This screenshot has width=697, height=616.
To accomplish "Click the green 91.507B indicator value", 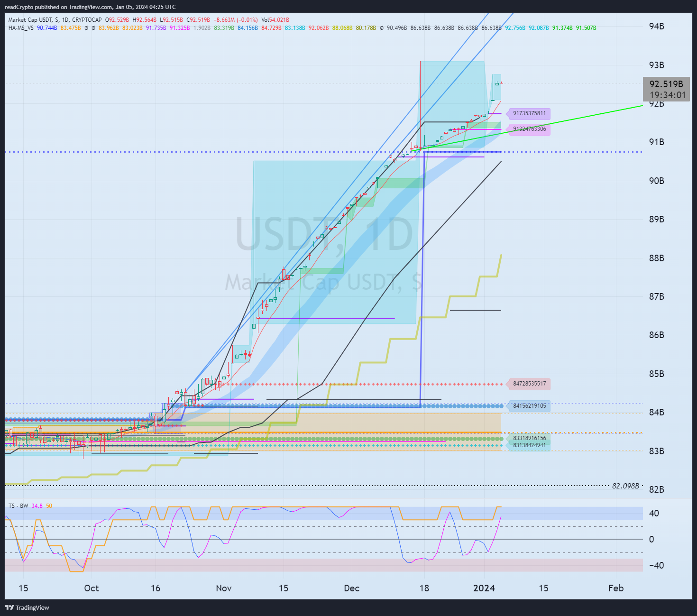I will point(586,28).
